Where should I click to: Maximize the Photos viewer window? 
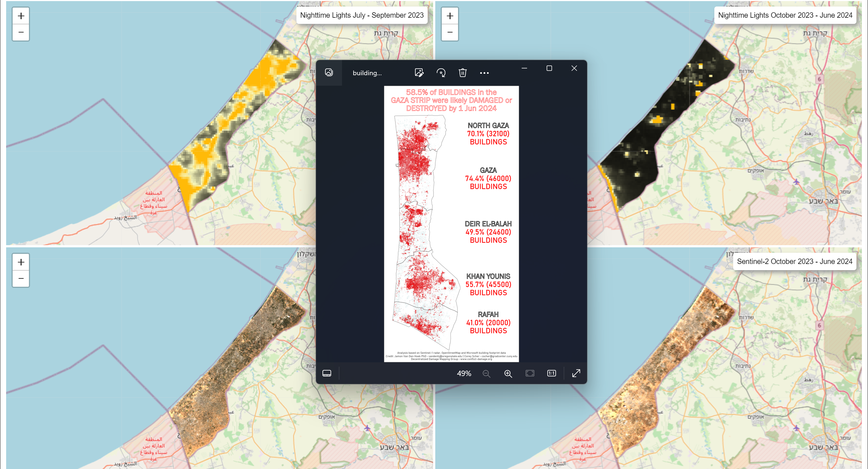(x=549, y=68)
